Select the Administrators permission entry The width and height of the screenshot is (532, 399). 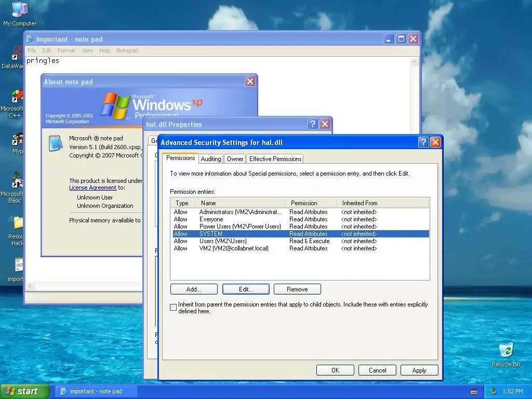point(300,212)
